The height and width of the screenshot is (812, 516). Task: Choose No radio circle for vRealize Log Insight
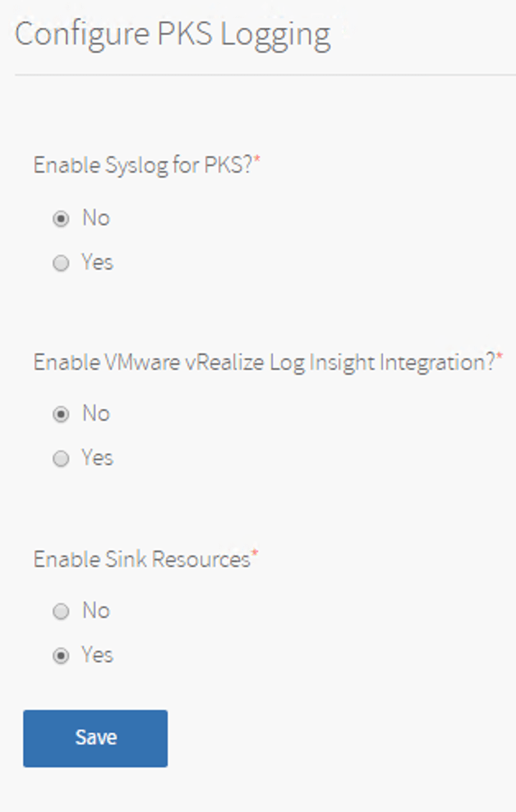pos(61,414)
